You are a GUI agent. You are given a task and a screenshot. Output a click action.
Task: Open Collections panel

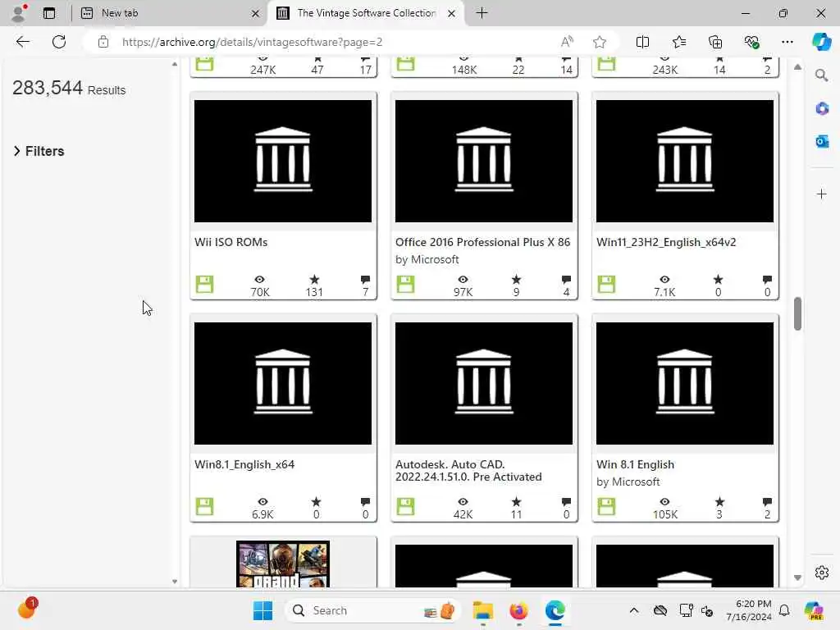[x=715, y=42]
